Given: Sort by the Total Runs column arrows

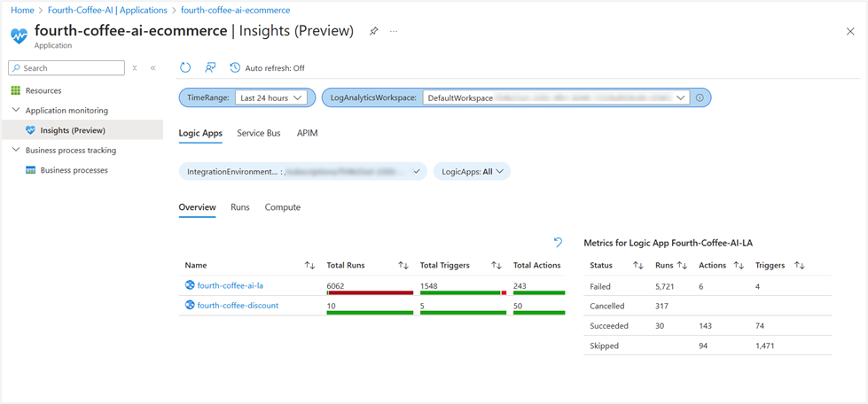Looking at the screenshot, I should point(403,266).
